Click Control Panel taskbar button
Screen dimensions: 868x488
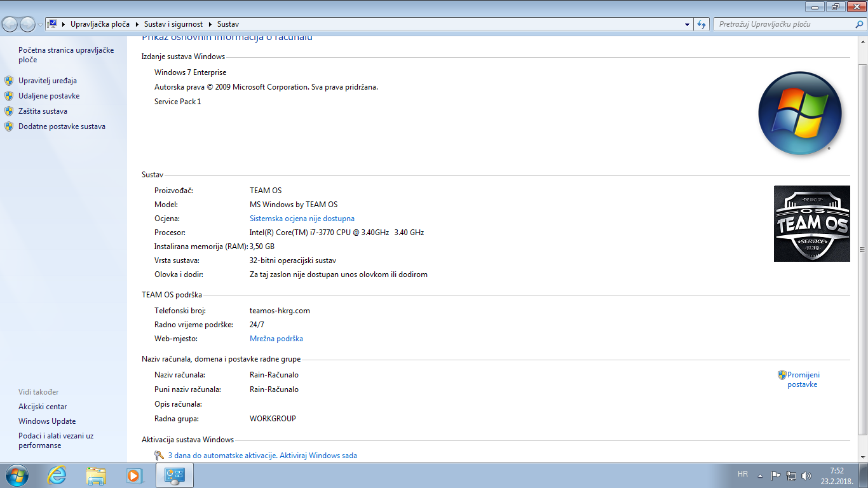tap(174, 475)
